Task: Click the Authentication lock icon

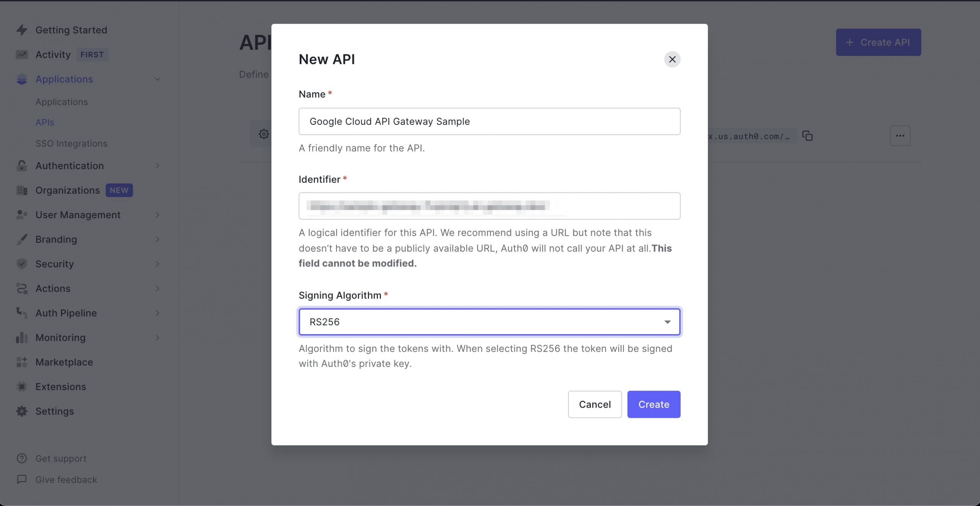Action: [x=22, y=166]
